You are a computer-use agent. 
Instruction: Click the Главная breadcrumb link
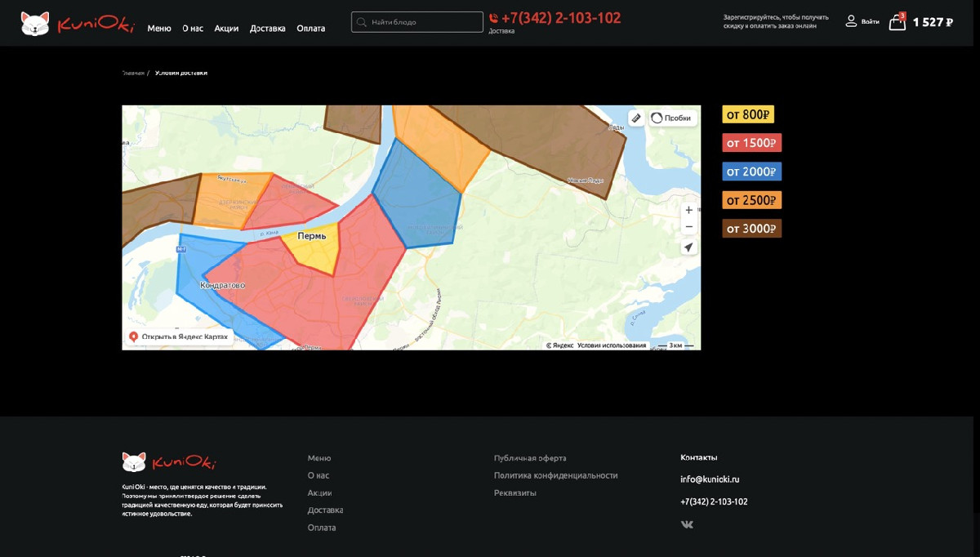pos(133,73)
